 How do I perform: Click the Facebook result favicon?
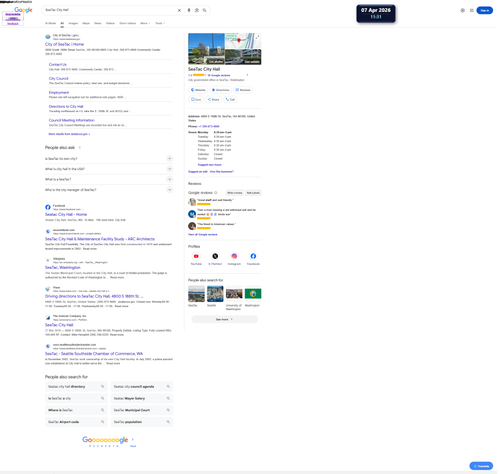coord(48,207)
